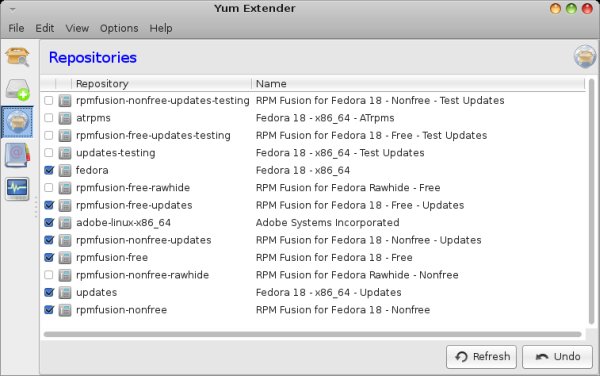Click the repository icon in the header corner

(585, 57)
